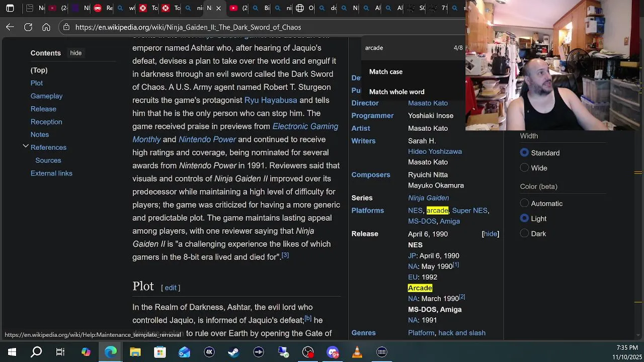The image size is (644, 362).
Task: Select the Automatic color option
Action: pyautogui.click(x=525, y=204)
